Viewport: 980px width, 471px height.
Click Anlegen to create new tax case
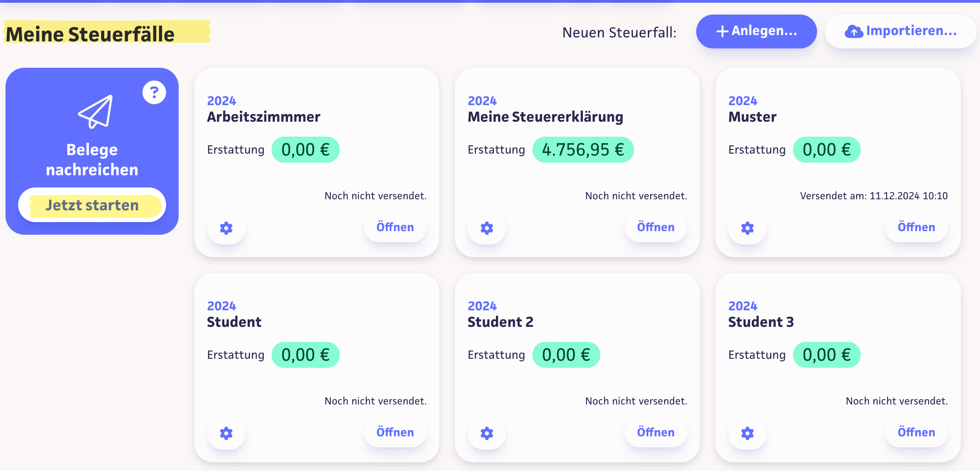click(x=756, y=32)
